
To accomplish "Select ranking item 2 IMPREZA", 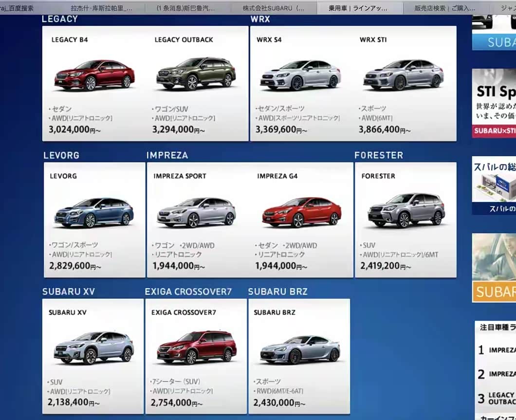I will (x=497, y=374).
